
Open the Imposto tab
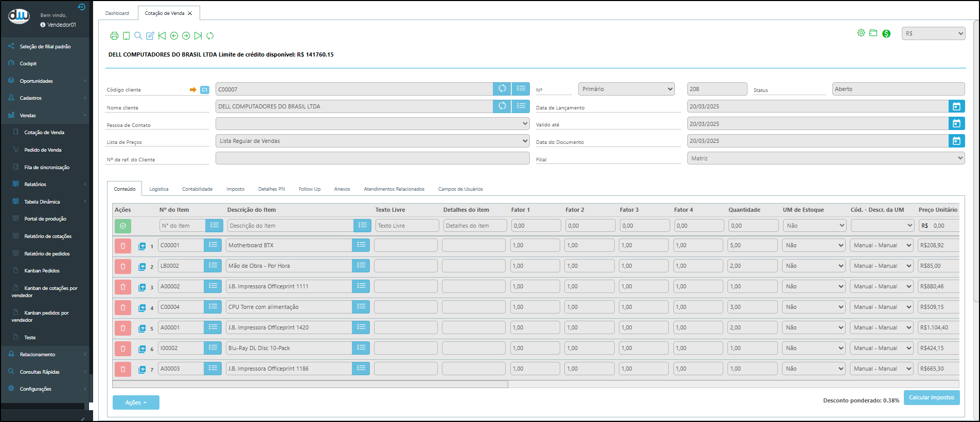pyautogui.click(x=235, y=189)
